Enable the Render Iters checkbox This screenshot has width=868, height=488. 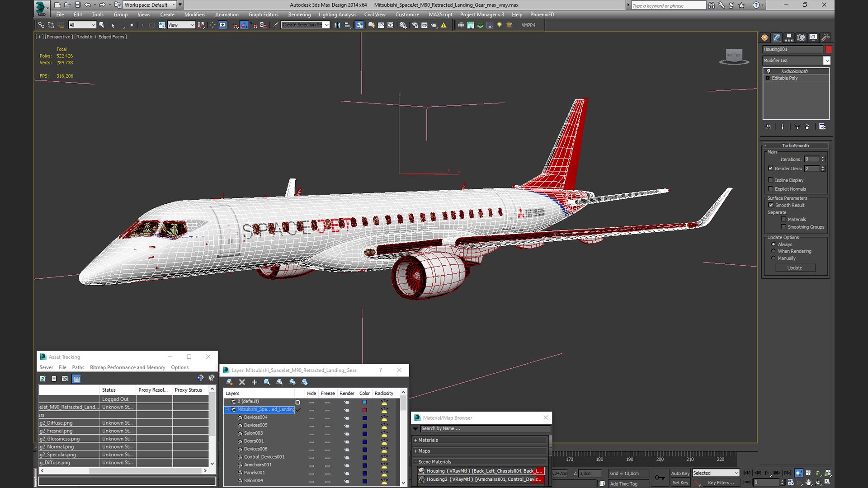click(770, 169)
